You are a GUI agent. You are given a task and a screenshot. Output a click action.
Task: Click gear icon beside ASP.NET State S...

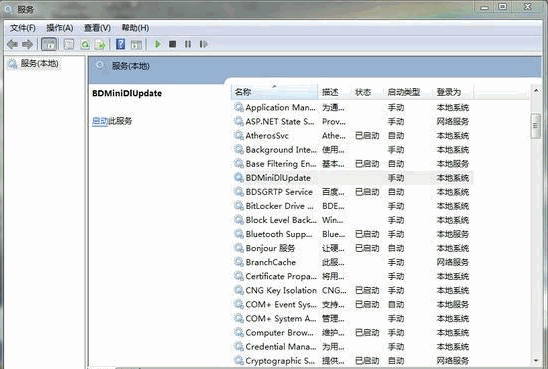click(x=239, y=121)
